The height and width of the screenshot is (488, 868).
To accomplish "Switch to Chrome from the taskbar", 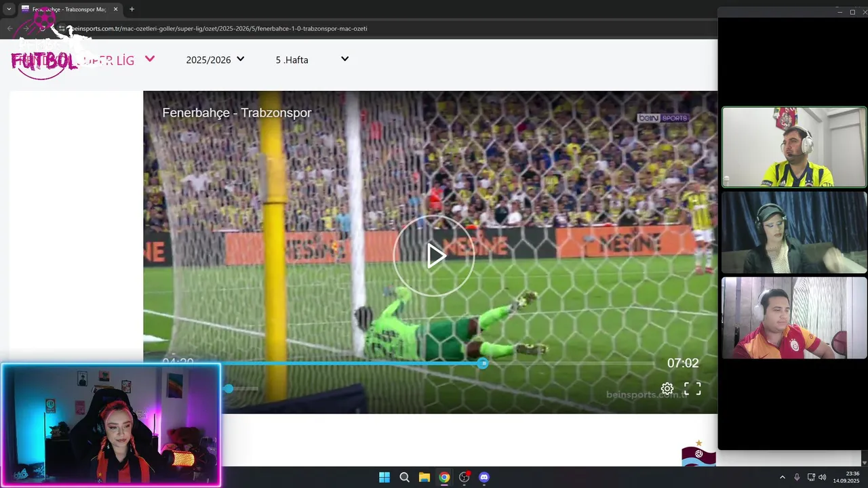I will tap(444, 477).
